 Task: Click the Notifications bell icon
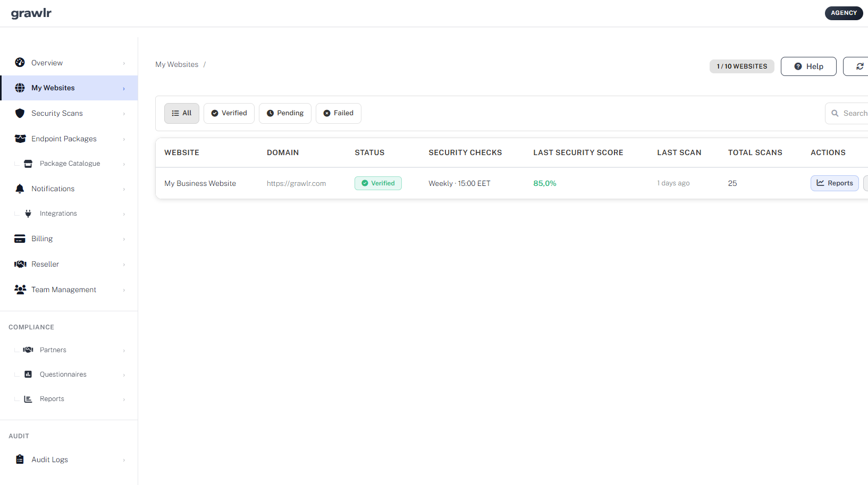[20, 189]
